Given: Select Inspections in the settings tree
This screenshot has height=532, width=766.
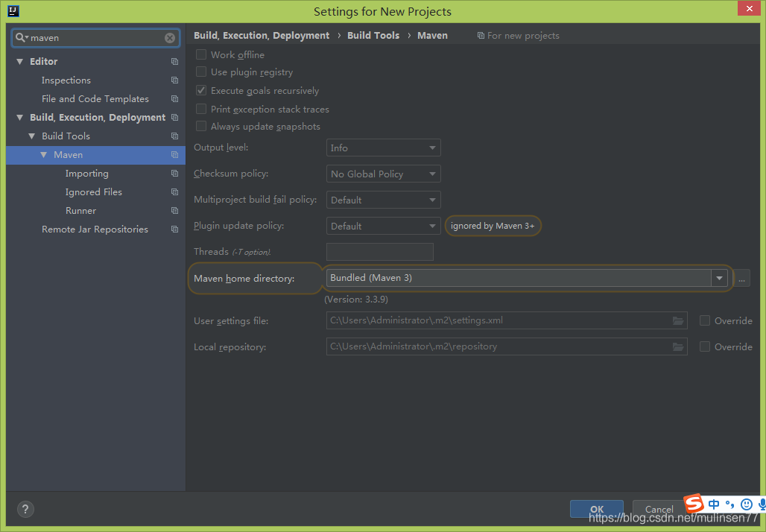Looking at the screenshot, I should pyautogui.click(x=66, y=80).
